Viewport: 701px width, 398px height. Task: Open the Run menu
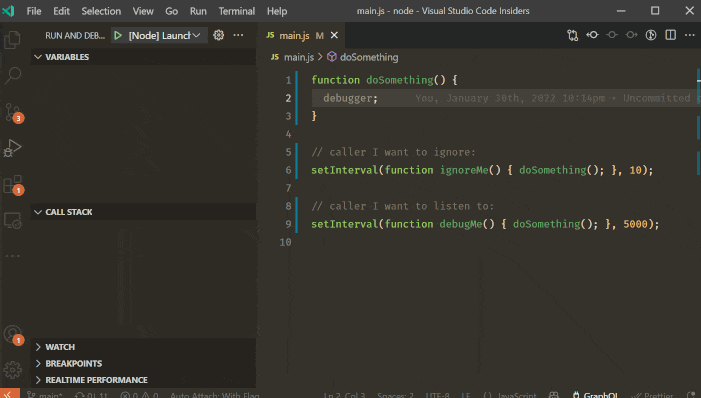pyautogui.click(x=198, y=11)
